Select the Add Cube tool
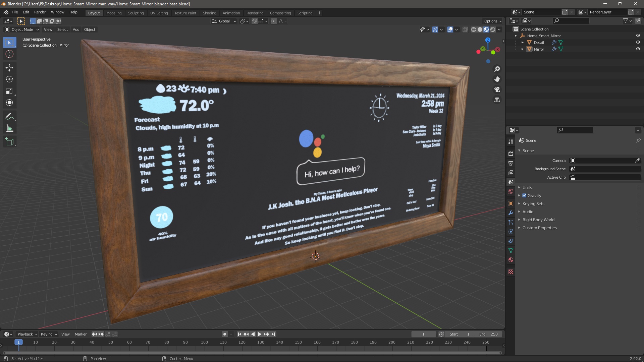Viewport: 644px width, 362px height. tap(9, 142)
